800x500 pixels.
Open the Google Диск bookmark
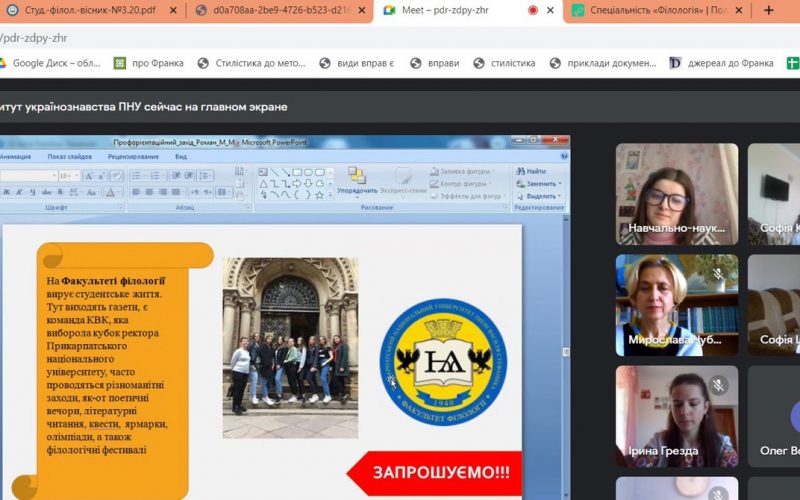click(48, 63)
